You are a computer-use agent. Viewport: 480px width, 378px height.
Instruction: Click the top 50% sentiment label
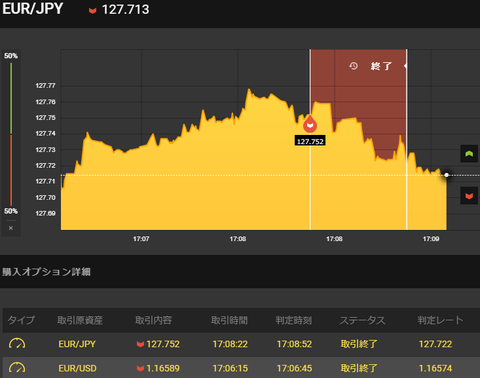click(11, 56)
